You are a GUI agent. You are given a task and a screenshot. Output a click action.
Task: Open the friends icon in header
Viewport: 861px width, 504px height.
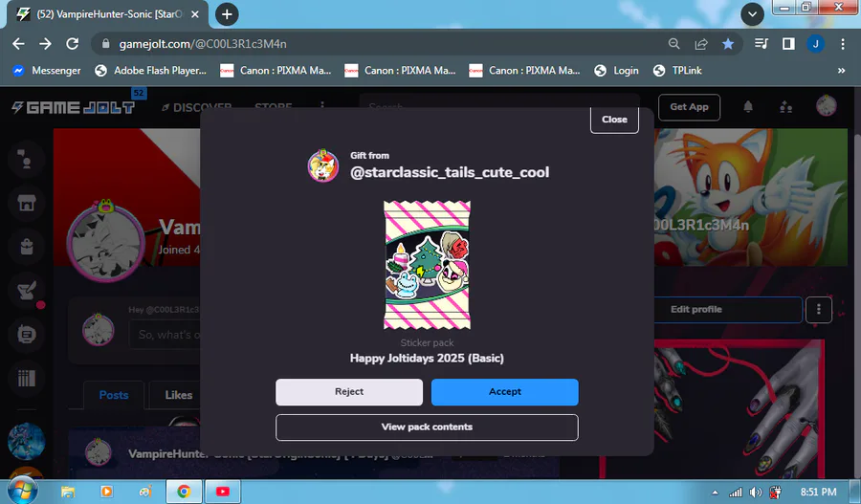point(785,107)
